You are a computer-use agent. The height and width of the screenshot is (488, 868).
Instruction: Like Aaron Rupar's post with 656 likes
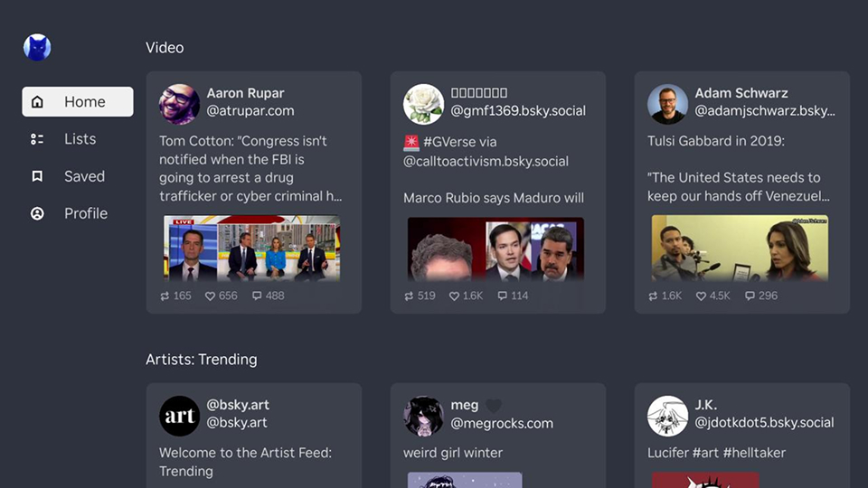tap(221, 296)
